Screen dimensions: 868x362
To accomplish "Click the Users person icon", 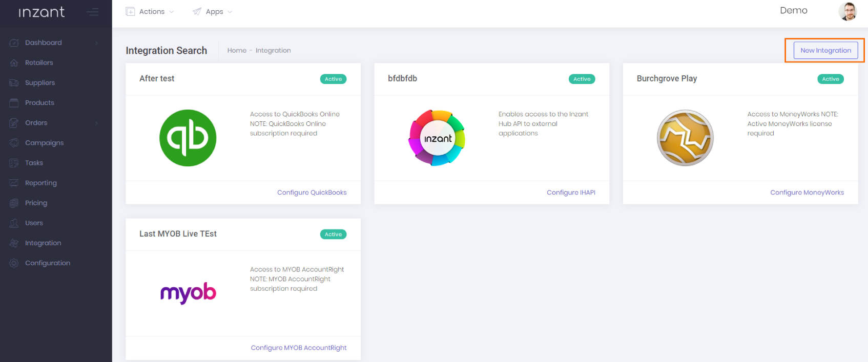I will [x=14, y=223].
